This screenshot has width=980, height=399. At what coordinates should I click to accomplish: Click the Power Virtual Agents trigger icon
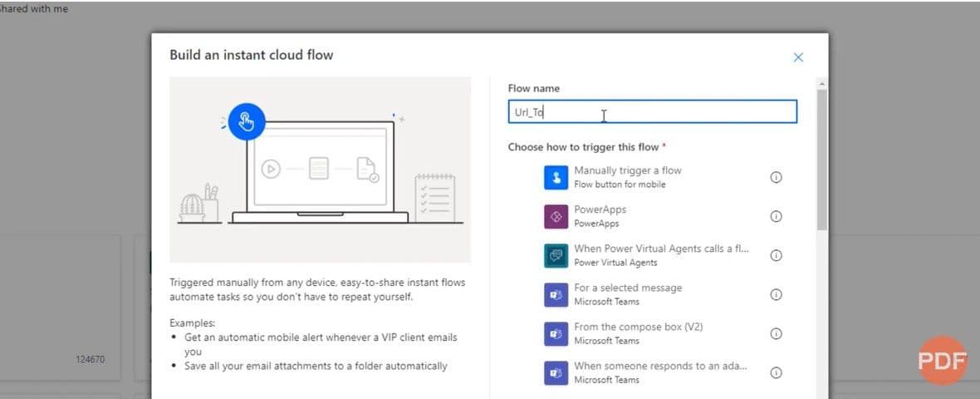click(x=555, y=255)
